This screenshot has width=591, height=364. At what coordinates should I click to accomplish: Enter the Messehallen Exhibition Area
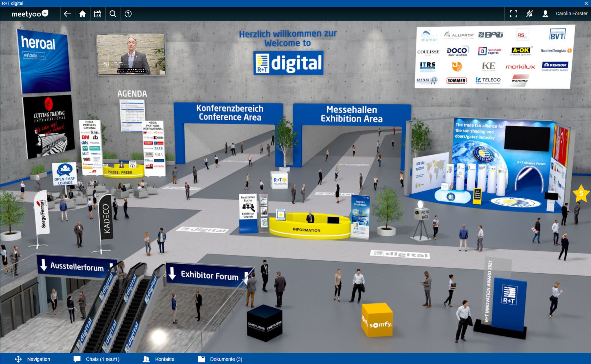(352, 114)
